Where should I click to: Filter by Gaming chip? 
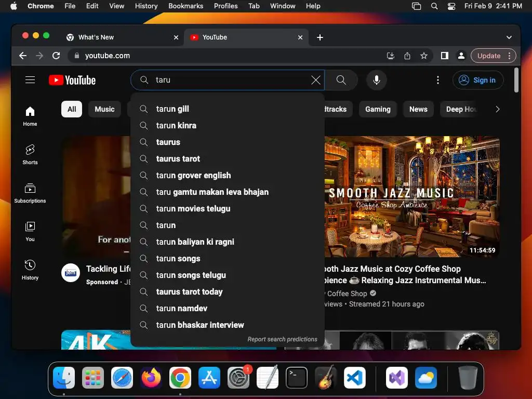click(x=378, y=109)
